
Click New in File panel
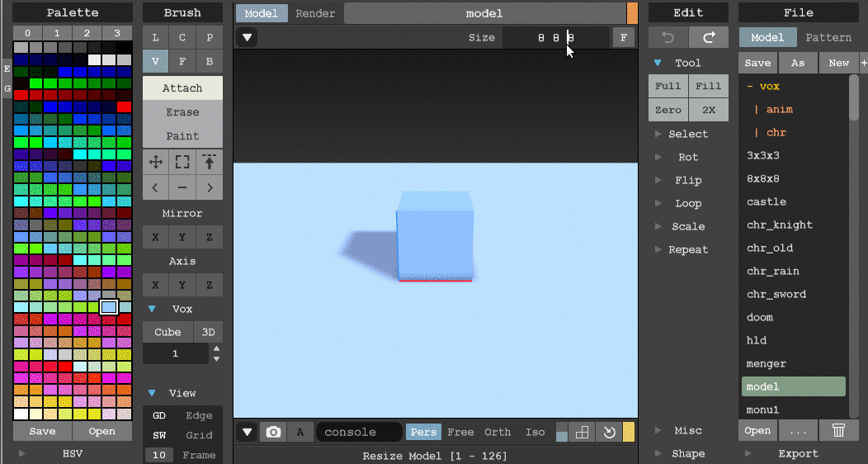(x=838, y=63)
